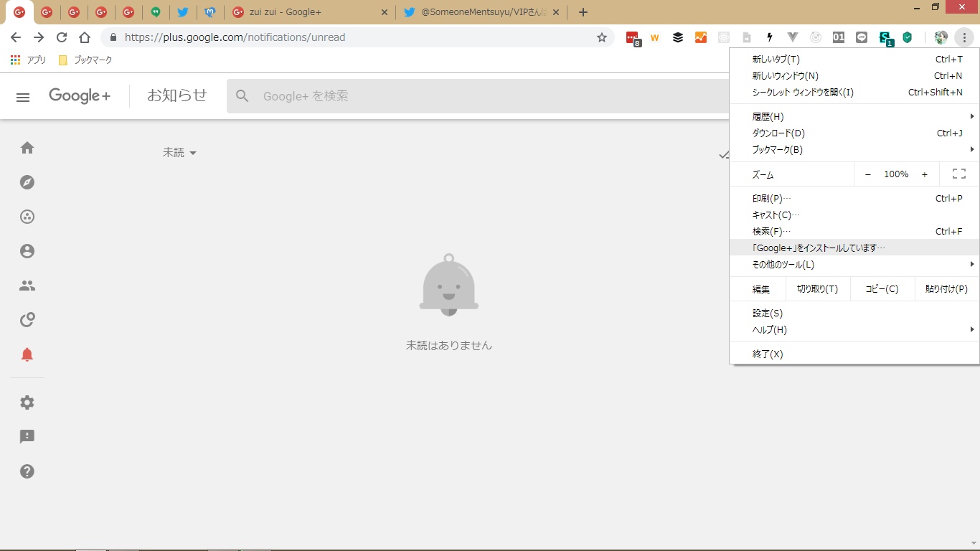Bookmark this page with star icon
The width and height of the screenshot is (980, 551).
tap(602, 37)
